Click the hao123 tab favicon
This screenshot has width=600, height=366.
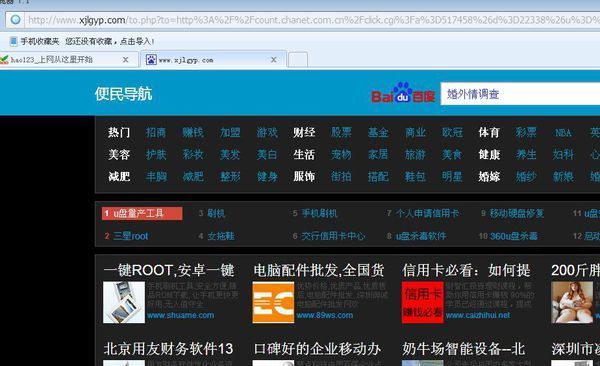point(4,59)
